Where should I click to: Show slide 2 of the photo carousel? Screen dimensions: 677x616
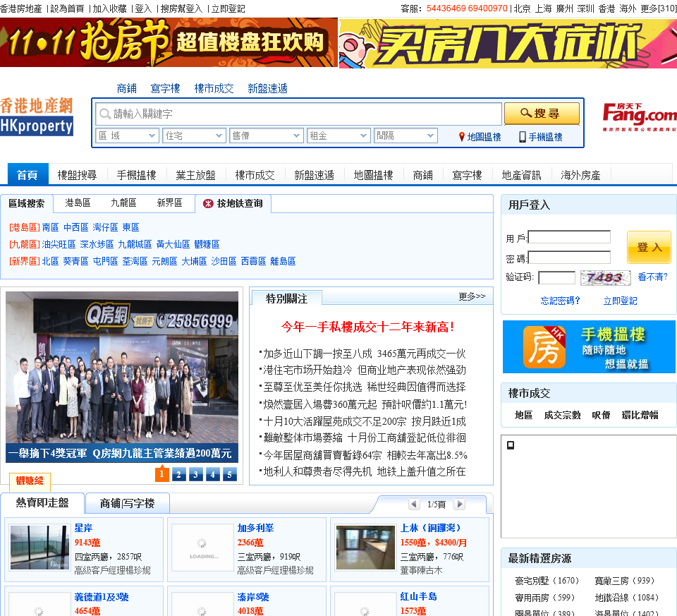point(178,474)
